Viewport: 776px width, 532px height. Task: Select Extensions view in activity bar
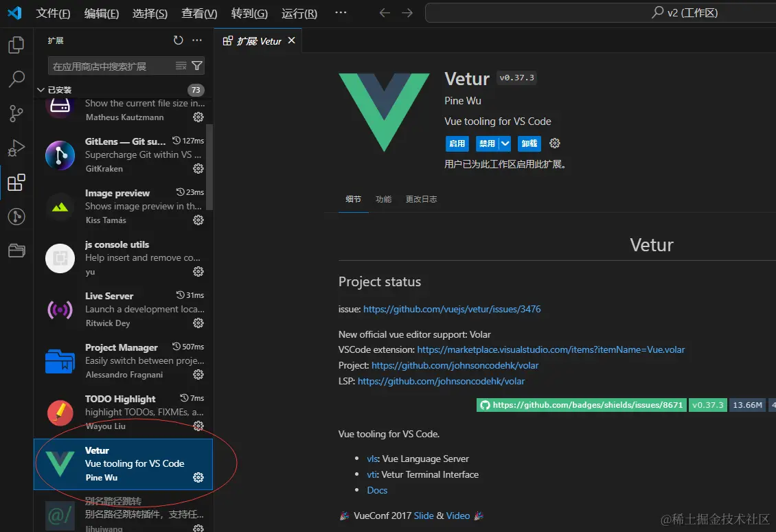(16, 182)
